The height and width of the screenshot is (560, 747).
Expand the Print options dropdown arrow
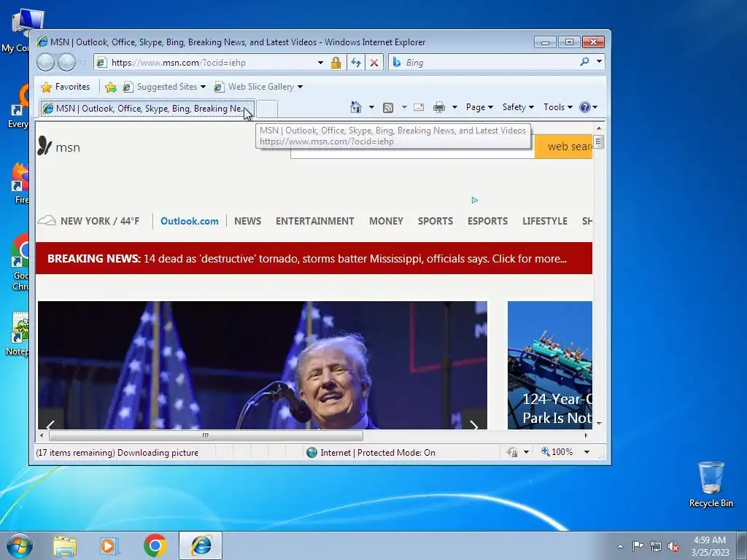click(x=454, y=107)
